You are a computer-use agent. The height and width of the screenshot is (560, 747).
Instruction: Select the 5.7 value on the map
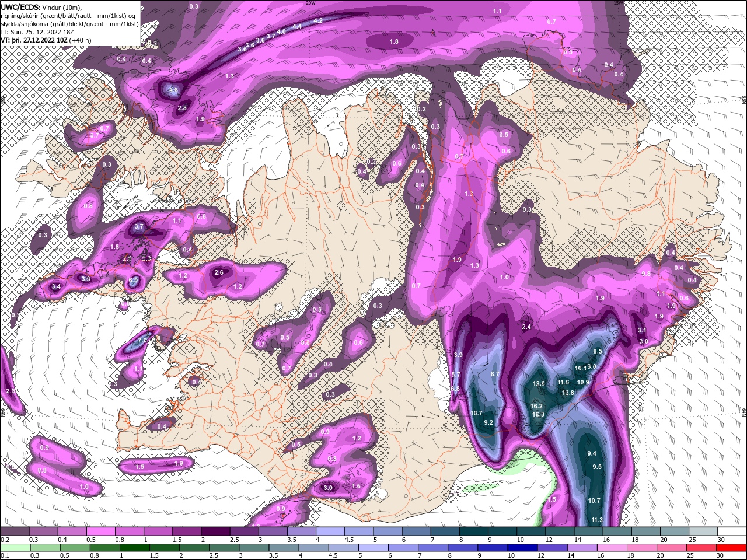(456, 374)
